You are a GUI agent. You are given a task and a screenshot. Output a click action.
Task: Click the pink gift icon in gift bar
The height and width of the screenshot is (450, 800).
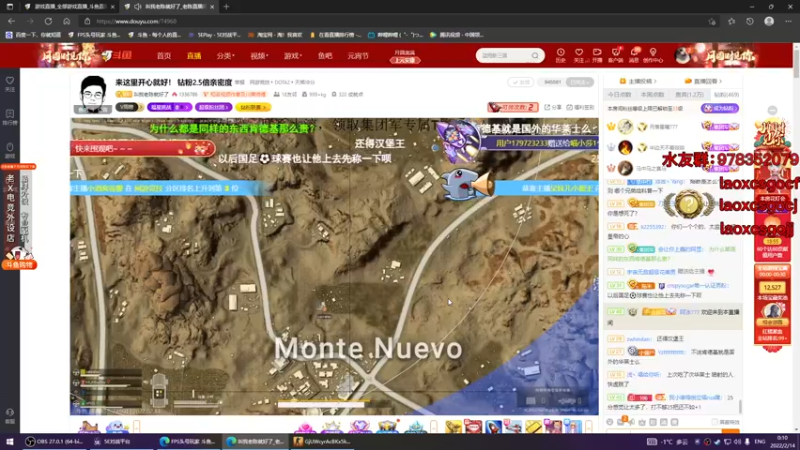pyautogui.click(x=305, y=427)
